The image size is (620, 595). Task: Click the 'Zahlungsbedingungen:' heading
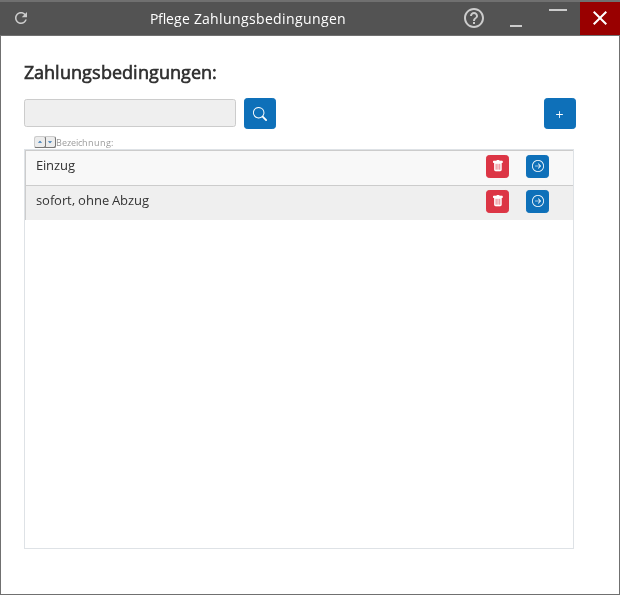pyautogui.click(x=120, y=73)
